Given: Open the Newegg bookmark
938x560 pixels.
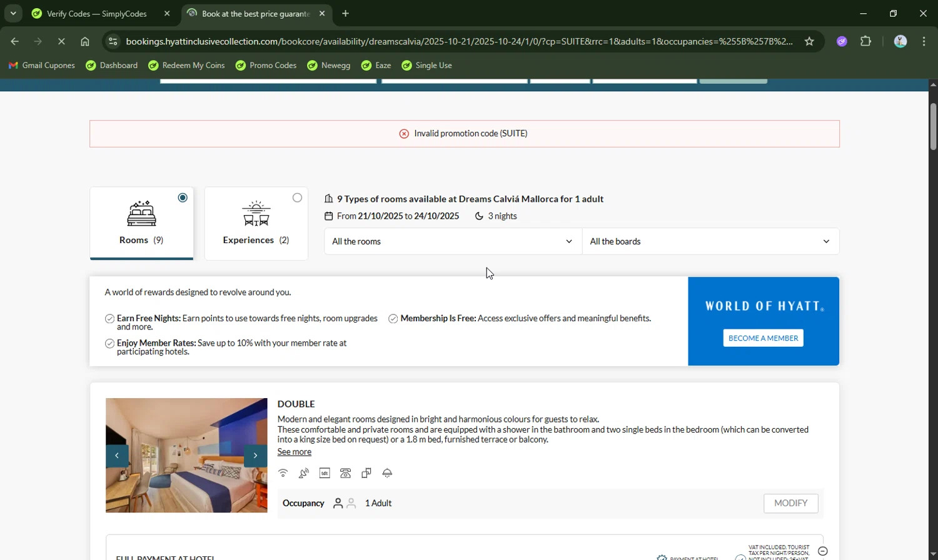Looking at the screenshot, I should click(x=329, y=66).
